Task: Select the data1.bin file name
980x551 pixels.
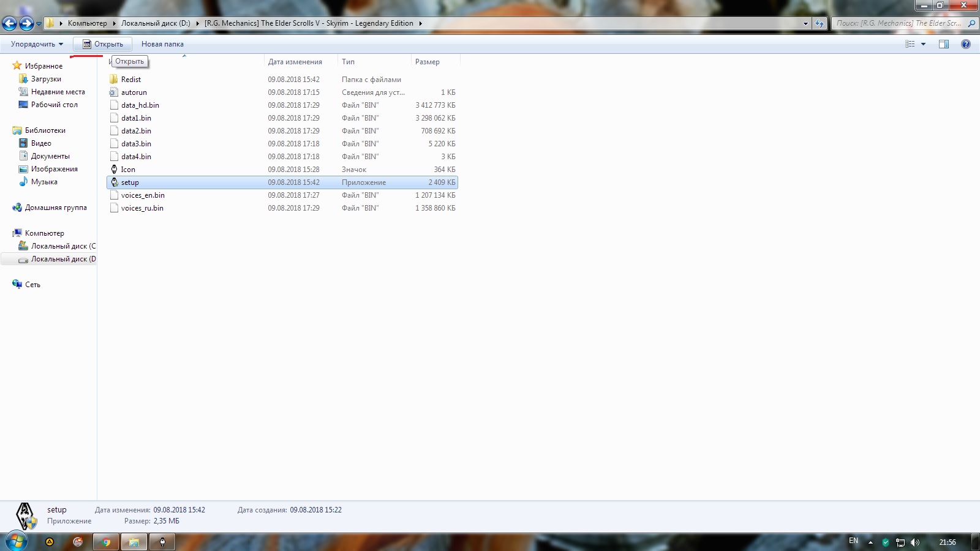Action: click(x=136, y=118)
